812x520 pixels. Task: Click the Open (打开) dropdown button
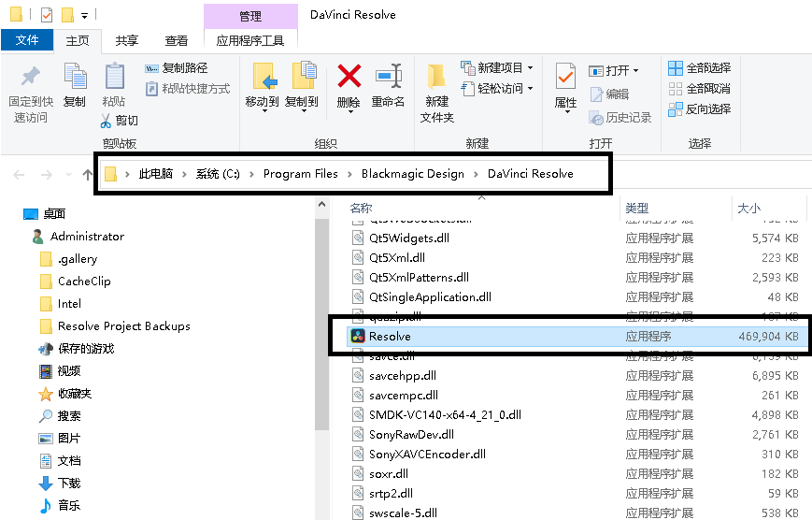pos(614,70)
